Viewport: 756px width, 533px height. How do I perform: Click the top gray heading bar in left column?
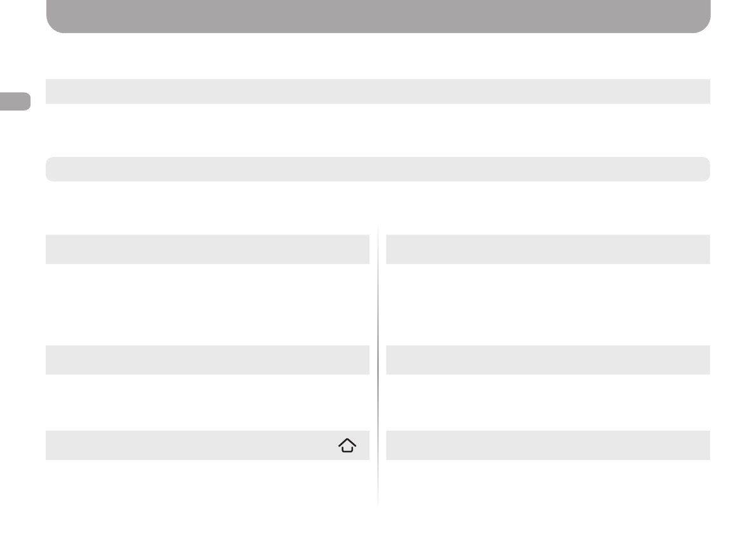coord(207,249)
